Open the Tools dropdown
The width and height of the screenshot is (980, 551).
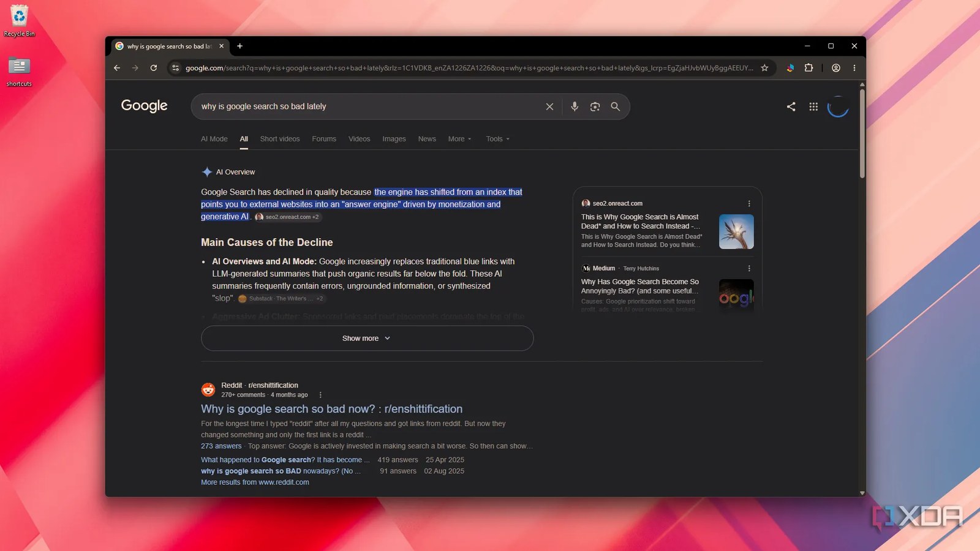click(498, 139)
